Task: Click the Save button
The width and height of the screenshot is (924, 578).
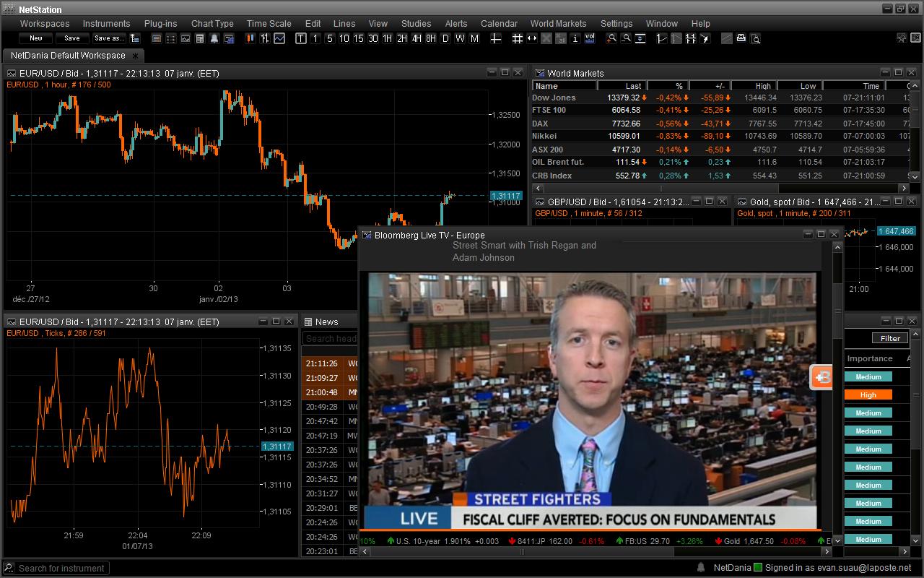Action: [72, 38]
